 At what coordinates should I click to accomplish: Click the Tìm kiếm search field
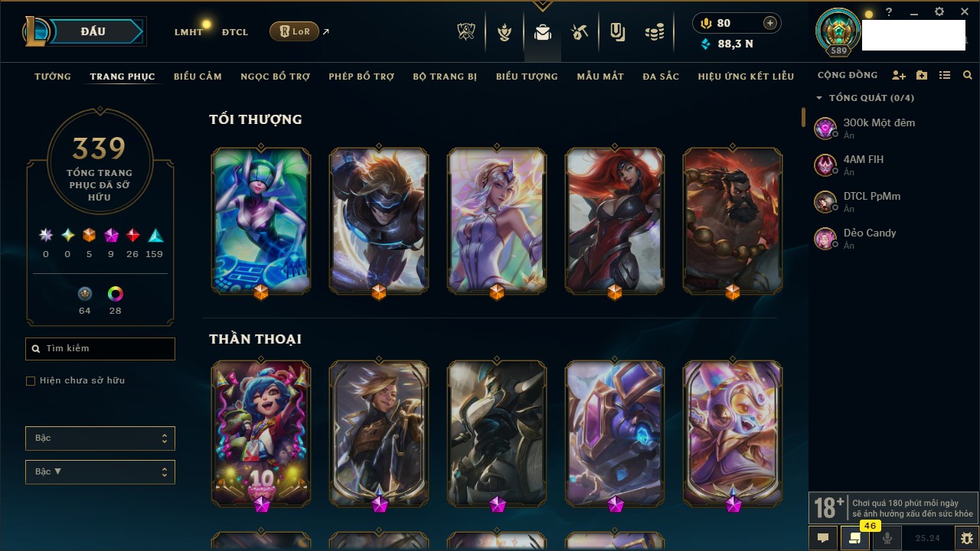point(100,349)
